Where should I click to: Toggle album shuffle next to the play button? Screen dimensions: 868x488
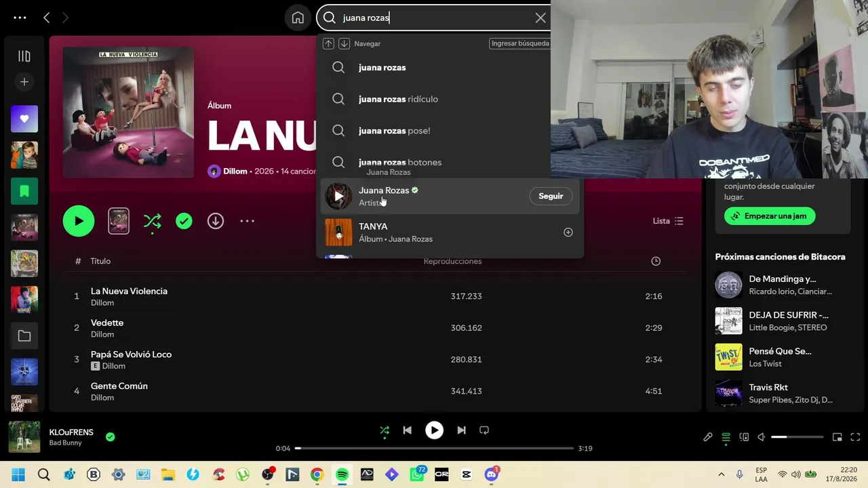pyautogui.click(x=153, y=221)
